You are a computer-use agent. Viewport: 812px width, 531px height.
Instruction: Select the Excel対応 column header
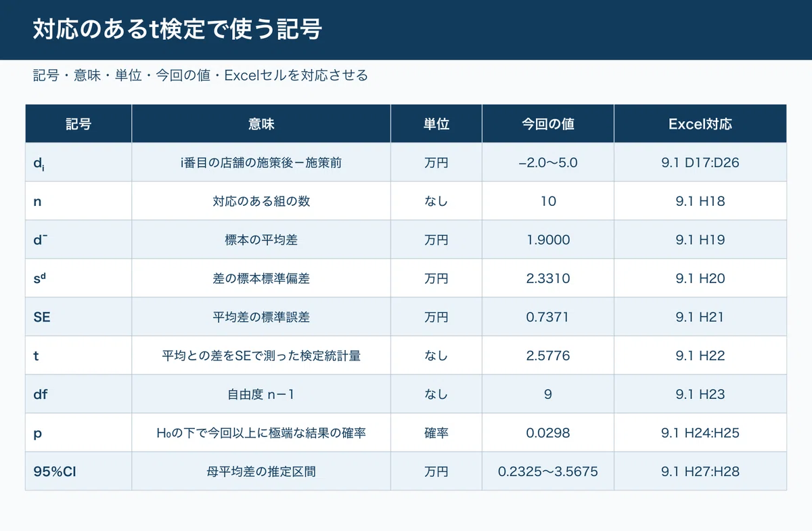click(x=700, y=123)
